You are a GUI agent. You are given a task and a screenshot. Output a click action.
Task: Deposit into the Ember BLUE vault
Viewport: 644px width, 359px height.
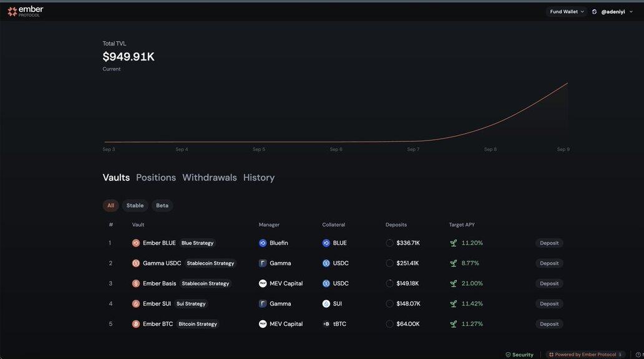tap(549, 243)
